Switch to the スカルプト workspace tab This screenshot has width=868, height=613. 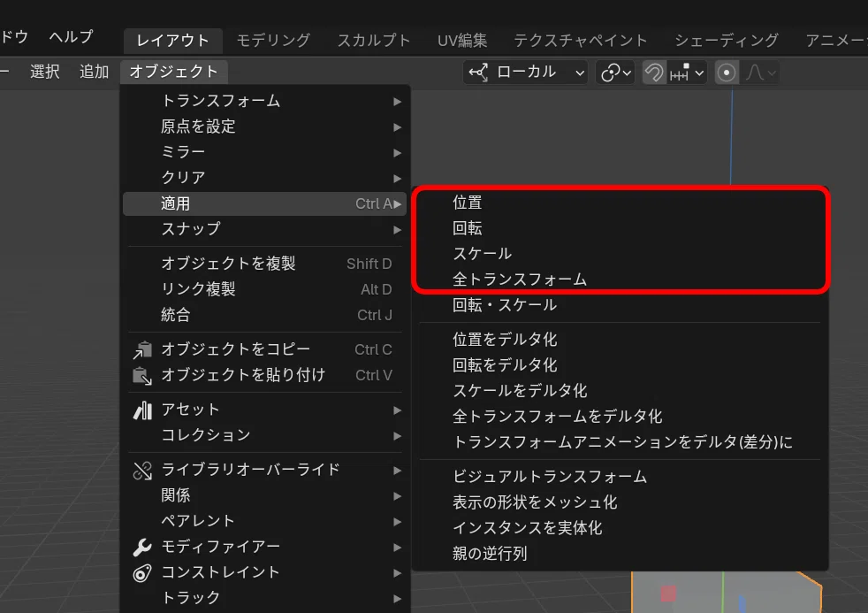pyautogui.click(x=374, y=41)
